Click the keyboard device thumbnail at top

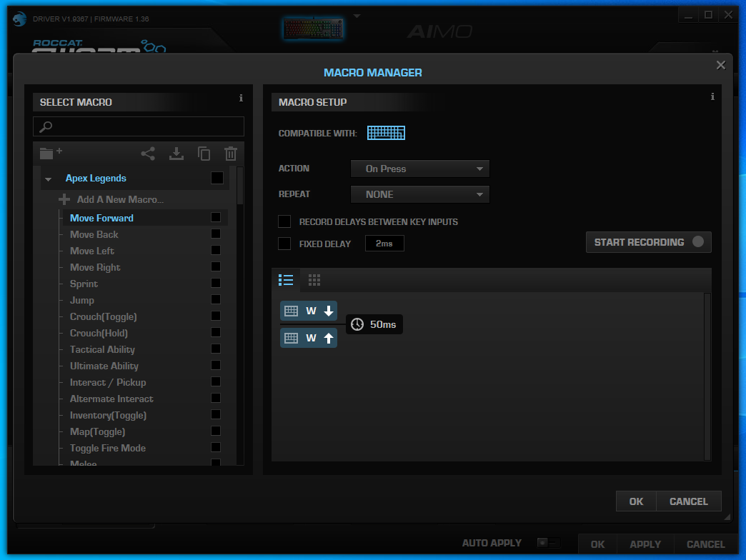point(314,29)
